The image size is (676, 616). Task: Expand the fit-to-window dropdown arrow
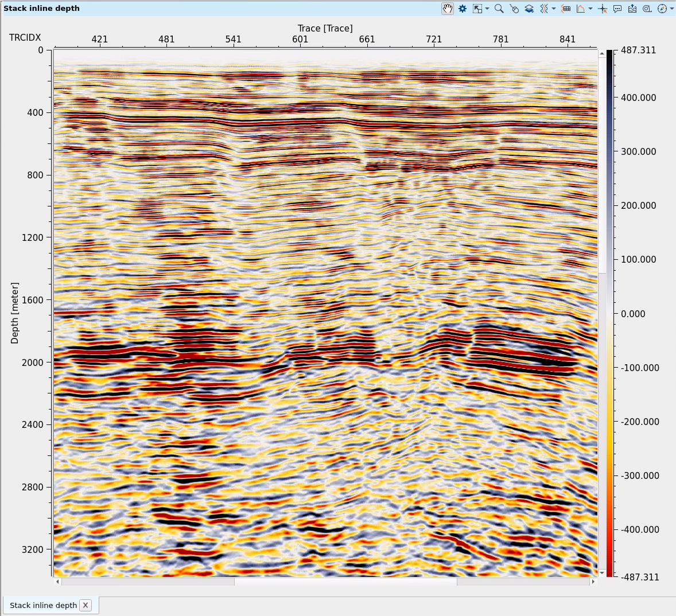pos(487,9)
